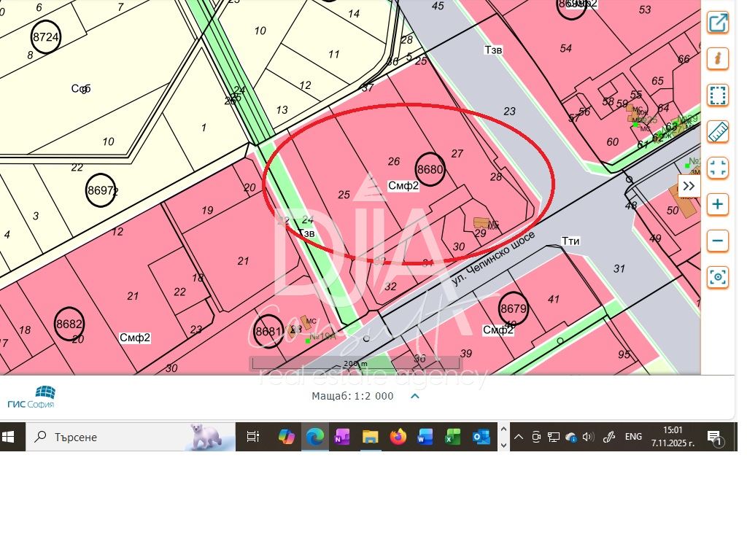
Task: Click the open-in-new-window icon
Action: (718, 23)
